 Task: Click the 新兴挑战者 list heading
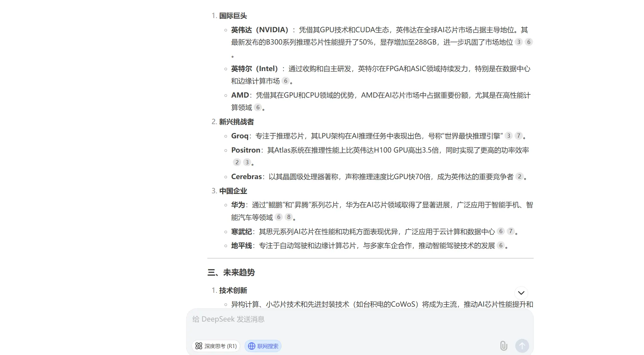click(236, 122)
